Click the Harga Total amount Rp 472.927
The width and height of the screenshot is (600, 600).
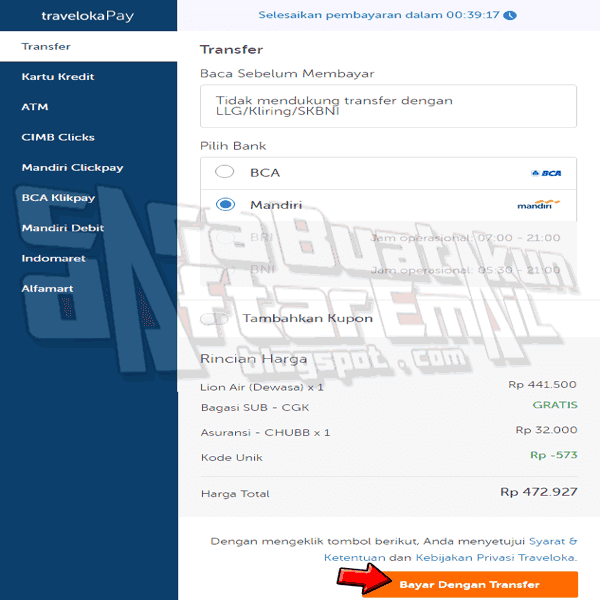click(539, 492)
